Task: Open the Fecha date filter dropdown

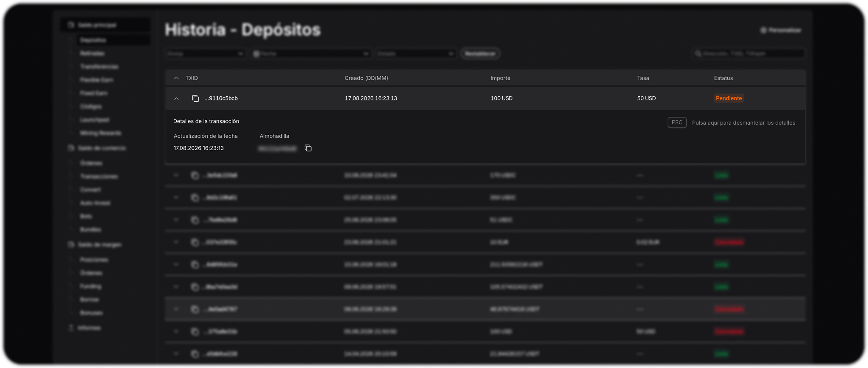Action: click(311, 54)
